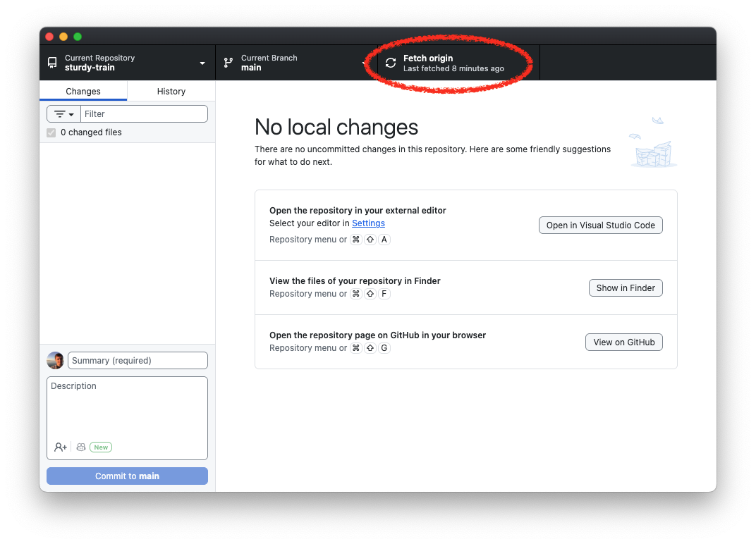The width and height of the screenshot is (756, 544).
Task: Click the green fullscreen window button
Action: pos(78,37)
